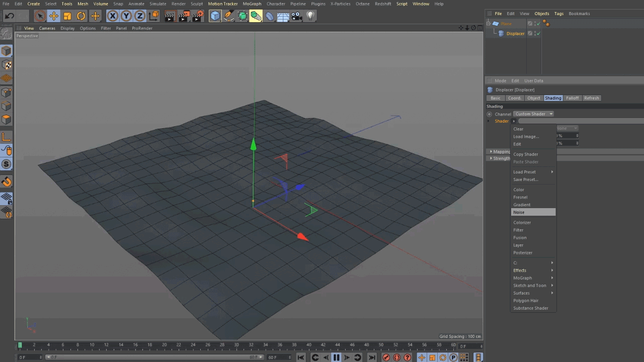Toggle the Y axis lock
The image size is (644, 362).
[x=126, y=16]
